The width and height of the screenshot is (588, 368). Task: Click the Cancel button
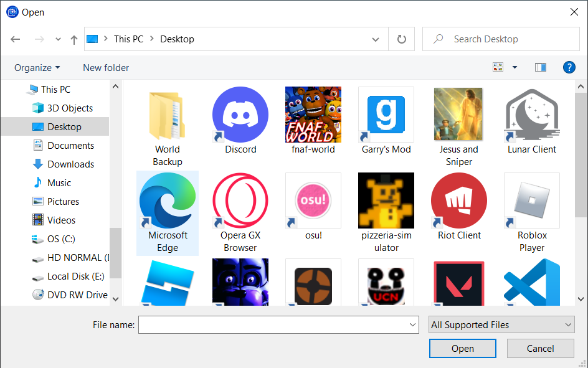click(540, 349)
